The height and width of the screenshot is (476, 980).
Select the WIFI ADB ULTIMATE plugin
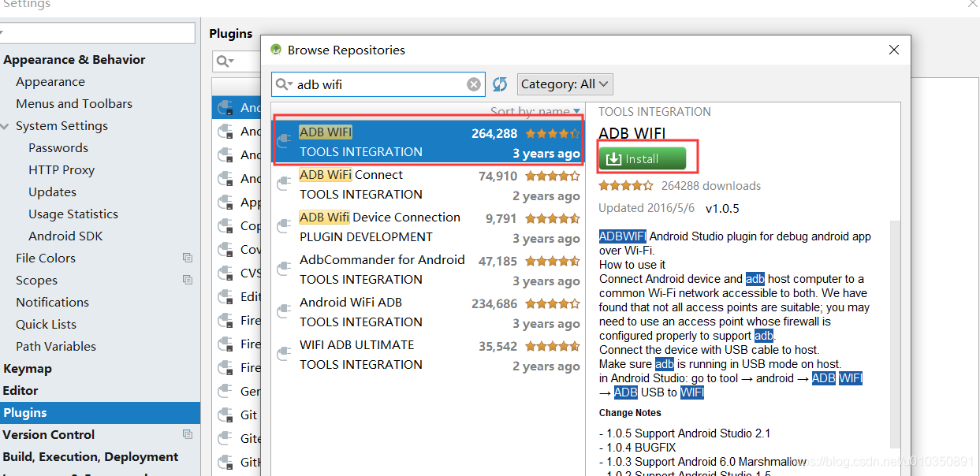[x=428, y=355]
